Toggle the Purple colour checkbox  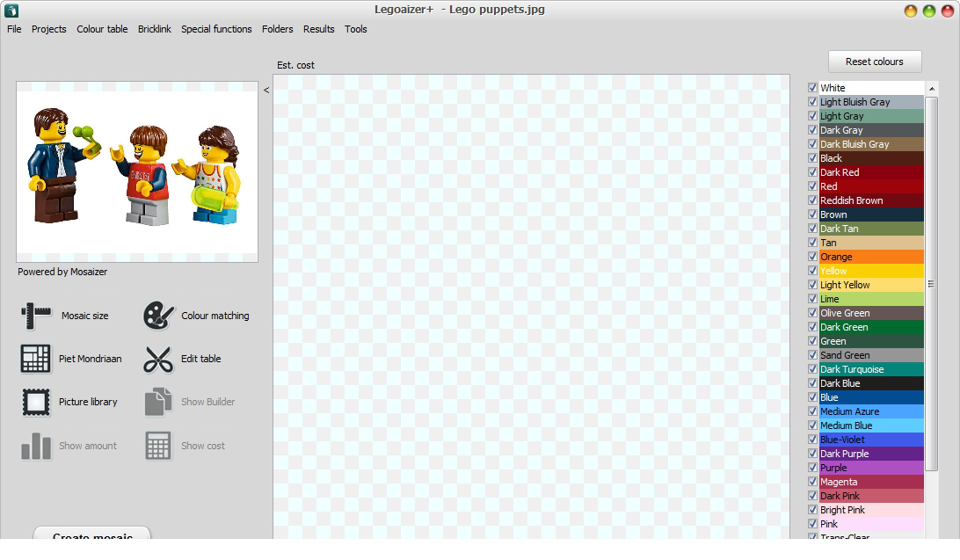[x=812, y=468]
